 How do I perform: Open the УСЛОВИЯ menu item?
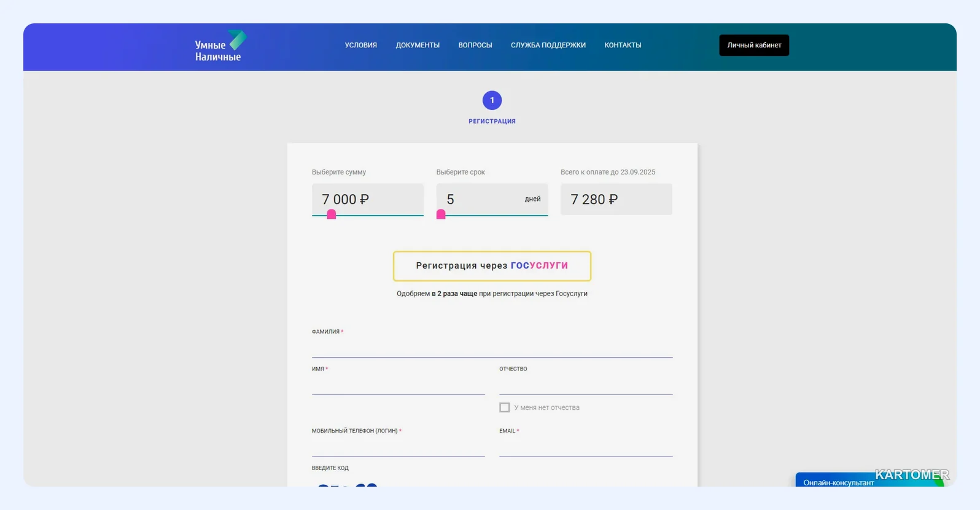[361, 45]
